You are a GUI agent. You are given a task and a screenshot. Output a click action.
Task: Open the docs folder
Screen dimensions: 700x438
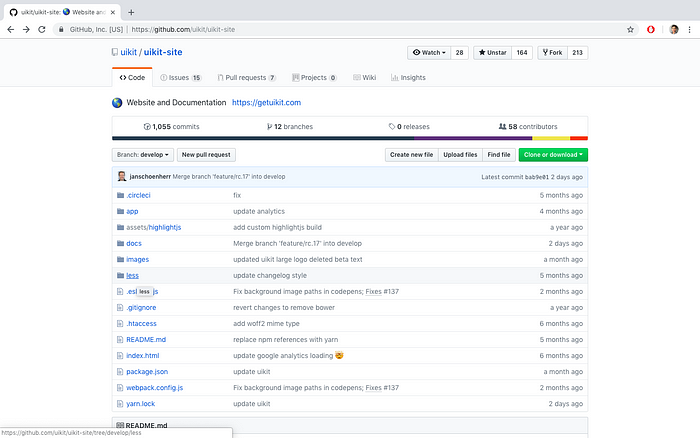pos(134,243)
